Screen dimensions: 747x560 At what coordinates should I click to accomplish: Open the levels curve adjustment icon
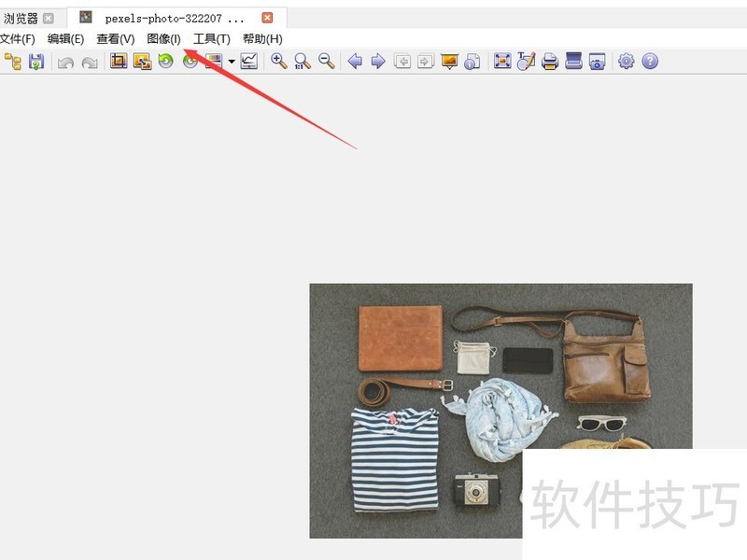(249, 62)
